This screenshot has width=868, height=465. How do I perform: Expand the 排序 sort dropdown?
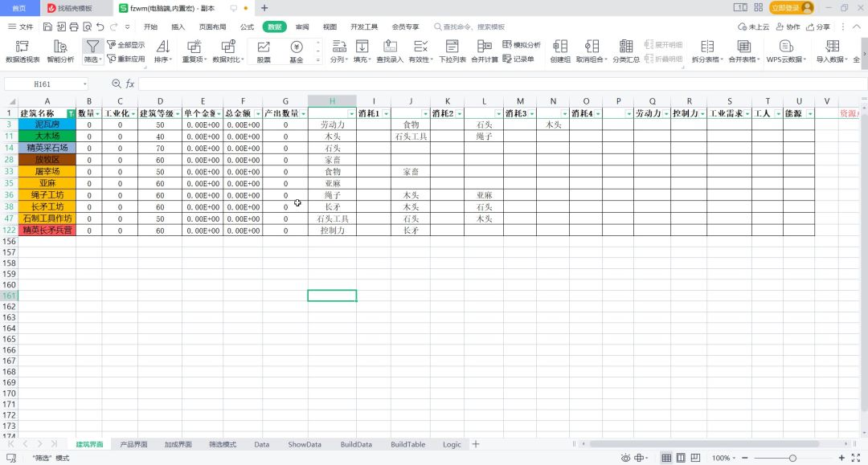(162, 51)
